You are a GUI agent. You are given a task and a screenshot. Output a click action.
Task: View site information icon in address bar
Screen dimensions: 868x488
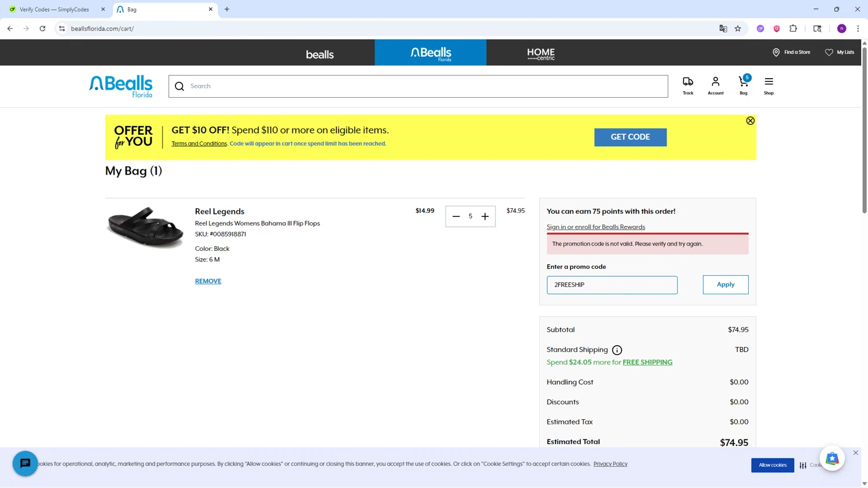coord(62,28)
